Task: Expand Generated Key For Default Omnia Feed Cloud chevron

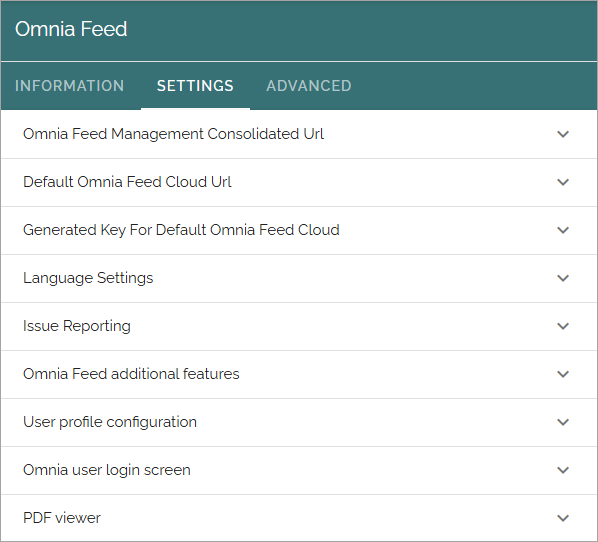Action: [563, 230]
